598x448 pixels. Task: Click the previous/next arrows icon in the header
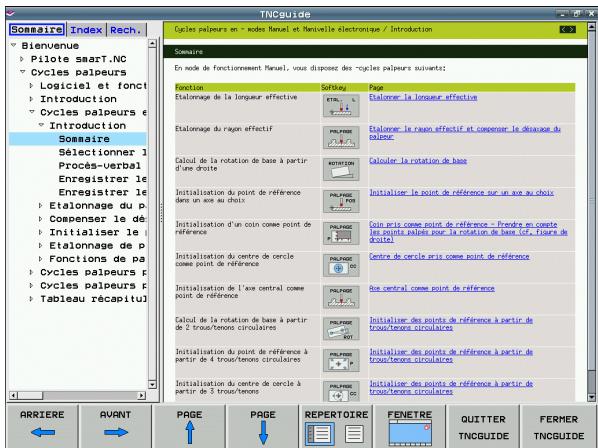click(x=567, y=29)
